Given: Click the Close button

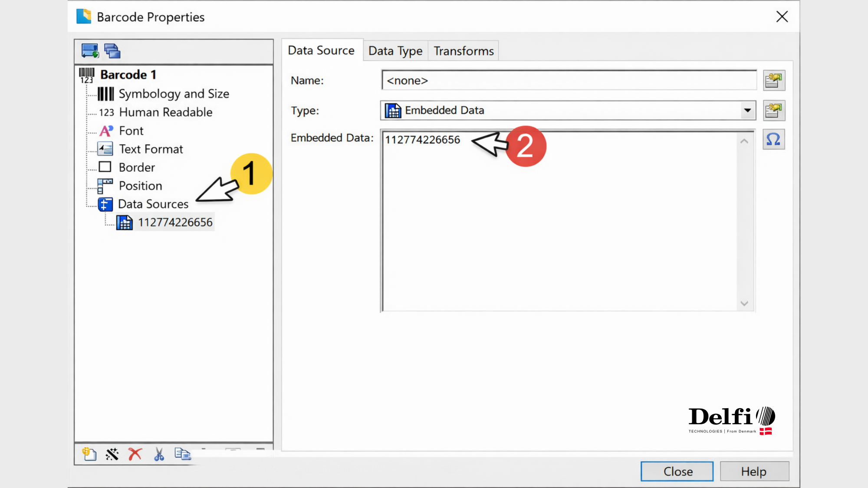Looking at the screenshot, I should point(677,471).
